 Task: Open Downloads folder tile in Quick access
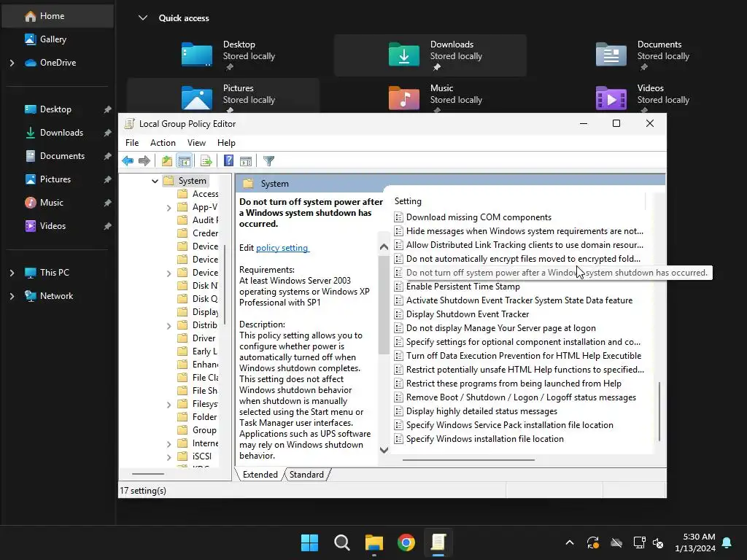point(430,55)
